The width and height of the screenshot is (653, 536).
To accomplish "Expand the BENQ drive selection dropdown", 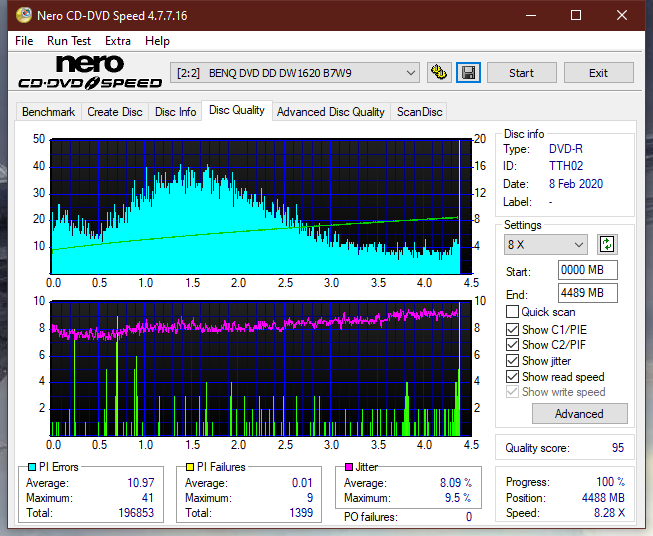I will (295, 73).
